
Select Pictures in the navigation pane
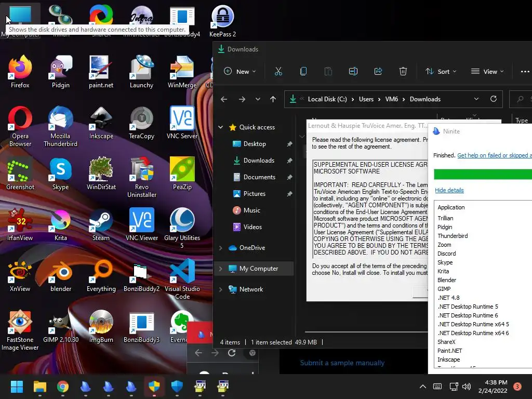point(255,193)
